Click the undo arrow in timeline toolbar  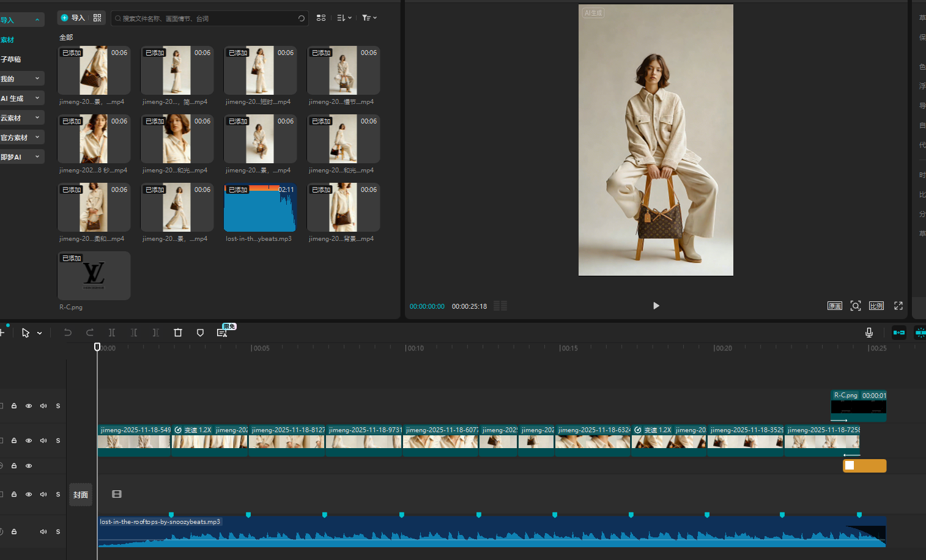pos(68,333)
